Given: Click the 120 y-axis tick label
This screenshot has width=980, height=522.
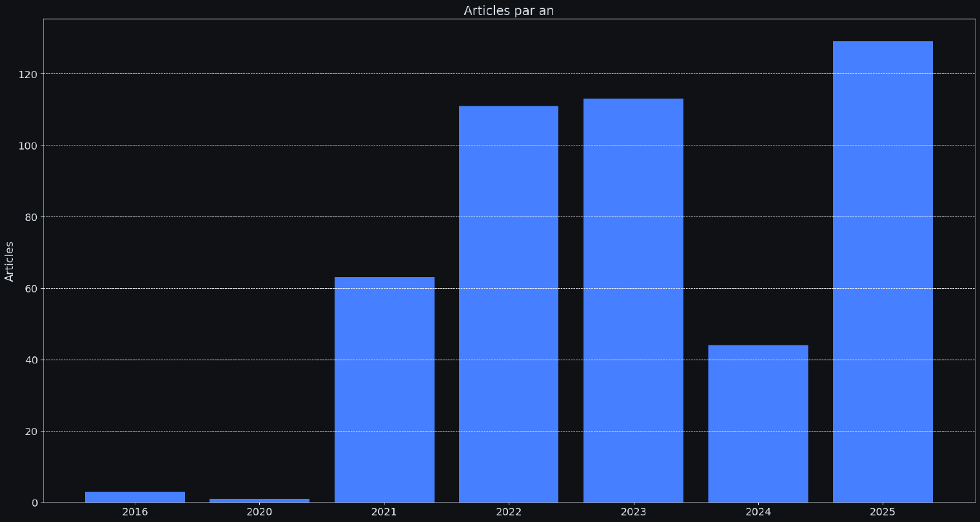Looking at the screenshot, I should (28, 74).
